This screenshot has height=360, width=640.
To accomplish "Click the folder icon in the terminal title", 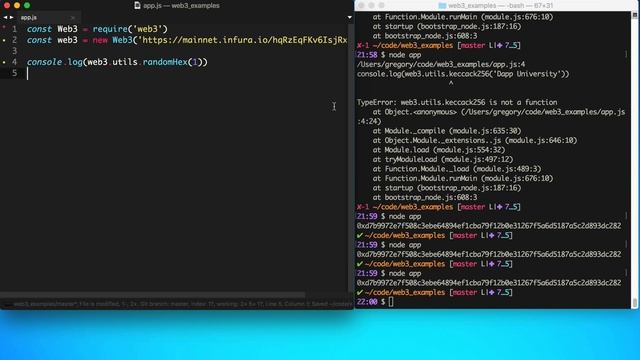I will 442,5.
